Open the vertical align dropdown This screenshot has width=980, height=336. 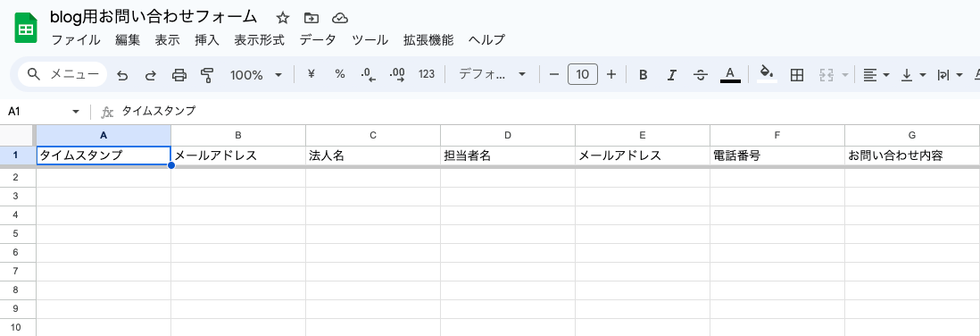[914, 75]
